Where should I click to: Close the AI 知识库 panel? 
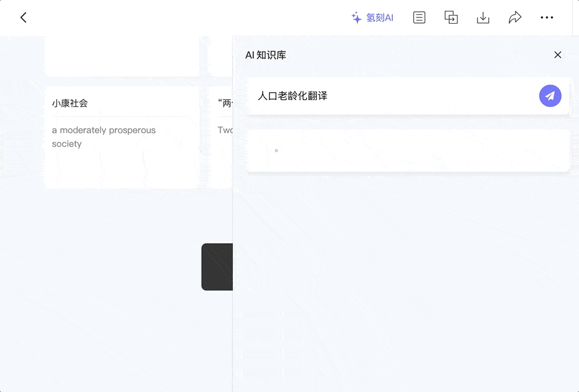pyautogui.click(x=558, y=55)
